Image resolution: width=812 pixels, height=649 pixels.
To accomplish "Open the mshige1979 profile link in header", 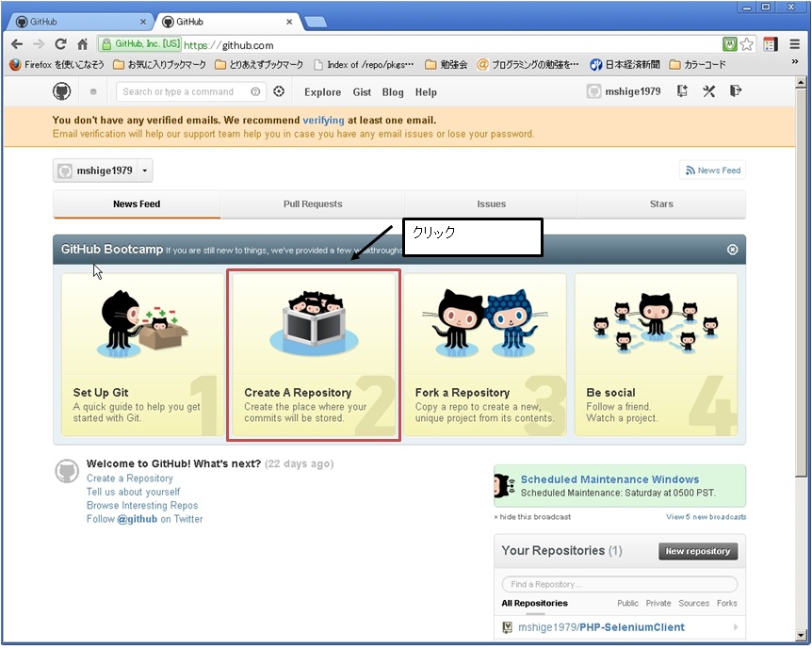I will [x=624, y=91].
